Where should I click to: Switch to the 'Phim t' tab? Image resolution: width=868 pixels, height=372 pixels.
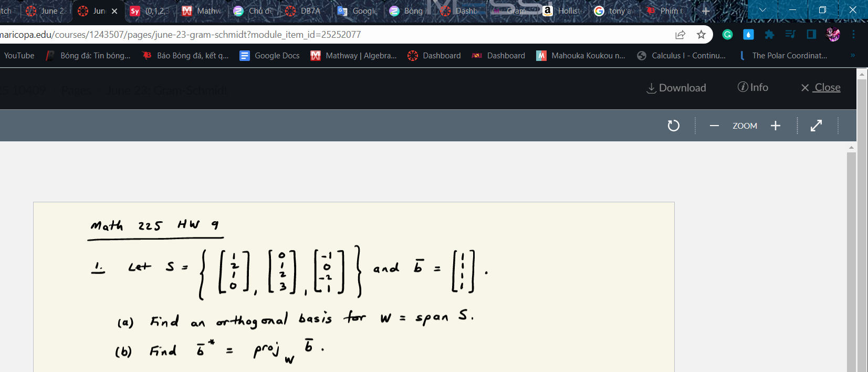pos(666,11)
